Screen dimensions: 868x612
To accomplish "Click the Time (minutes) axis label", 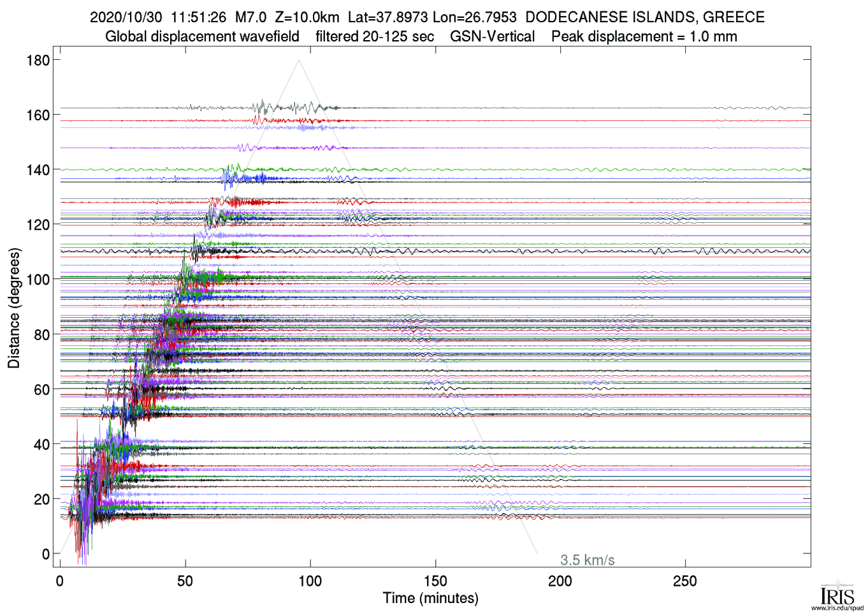I will click(x=430, y=599).
